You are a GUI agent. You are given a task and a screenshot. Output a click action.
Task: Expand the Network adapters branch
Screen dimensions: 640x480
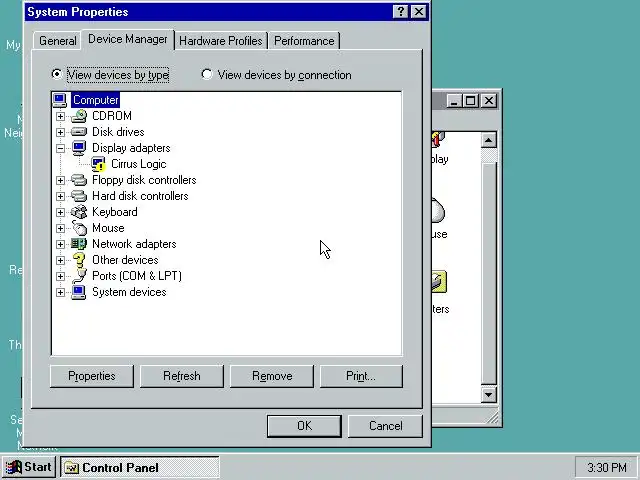click(60, 244)
